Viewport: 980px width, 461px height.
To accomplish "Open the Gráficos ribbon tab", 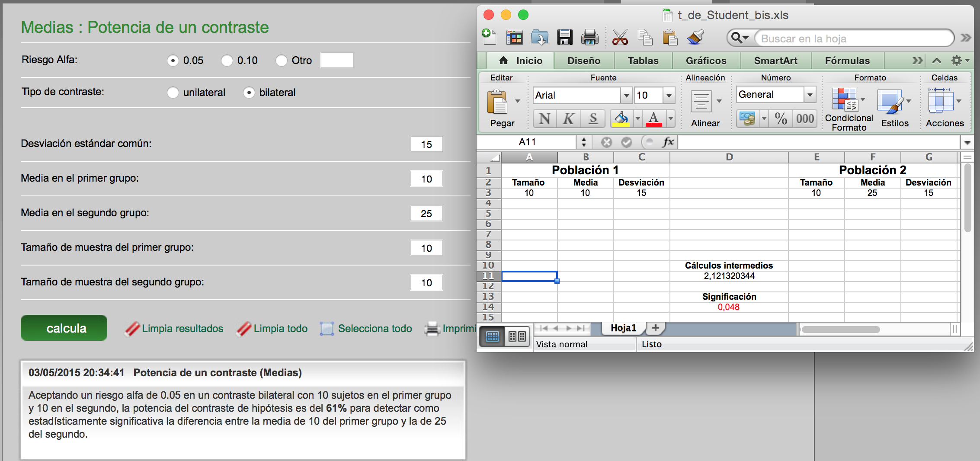I will pos(706,61).
